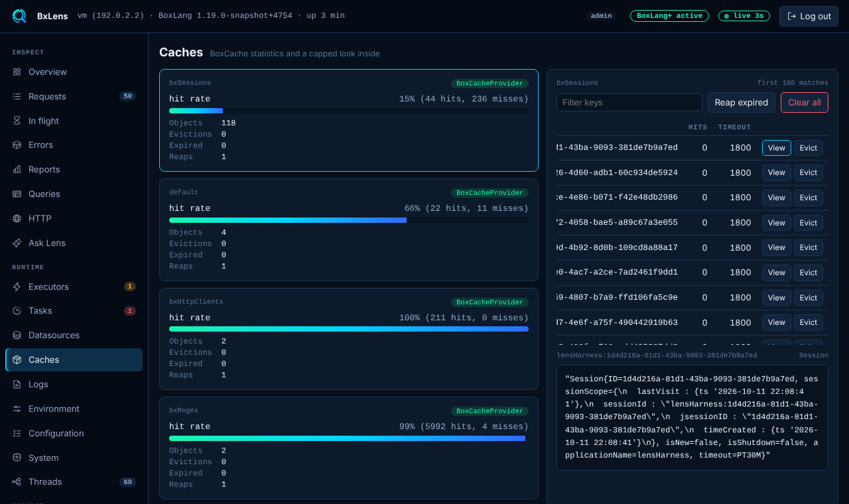
Task: Go to the Threads page label
Action: coord(45,481)
